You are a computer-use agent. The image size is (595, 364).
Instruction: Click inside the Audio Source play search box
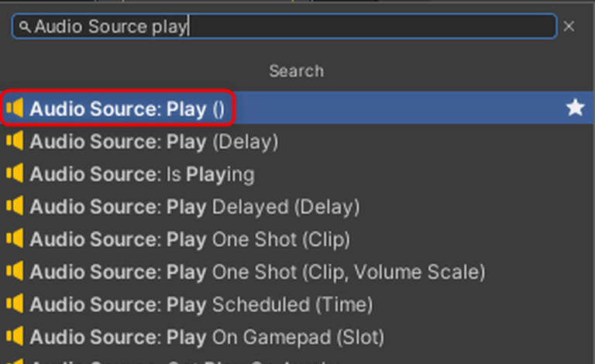(310, 26)
